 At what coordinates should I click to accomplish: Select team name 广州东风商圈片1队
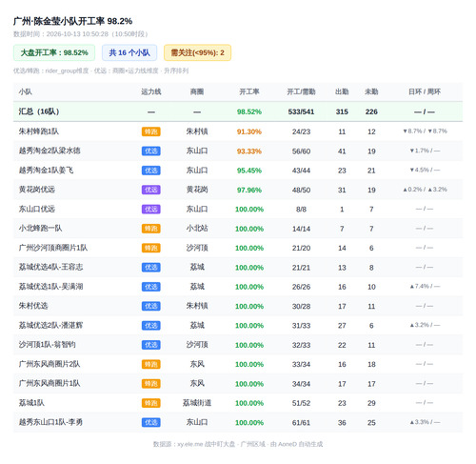point(50,383)
